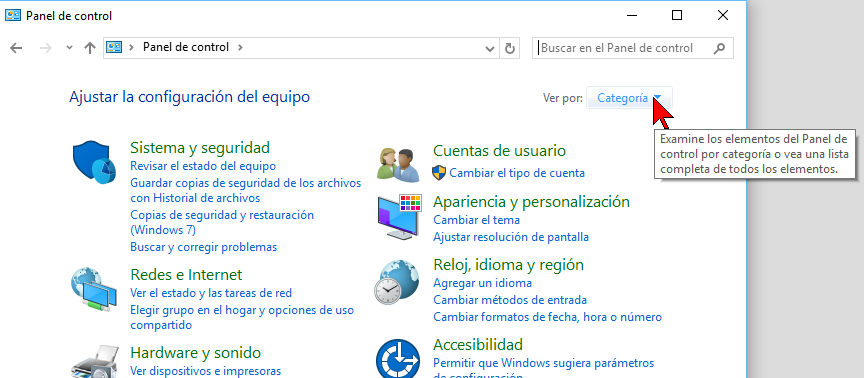Go up one level with up arrow
864x378 pixels.
[x=90, y=48]
